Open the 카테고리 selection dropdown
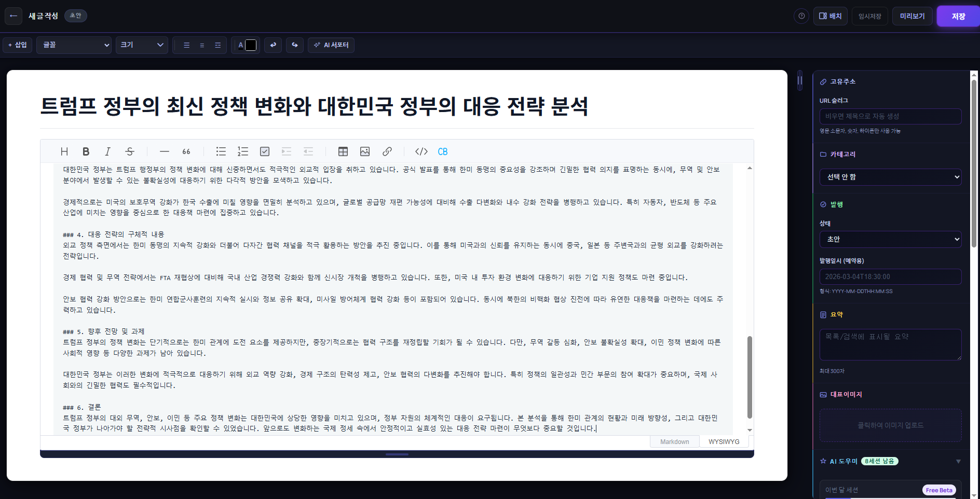This screenshot has width=980, height=499. tap(890, 177)
